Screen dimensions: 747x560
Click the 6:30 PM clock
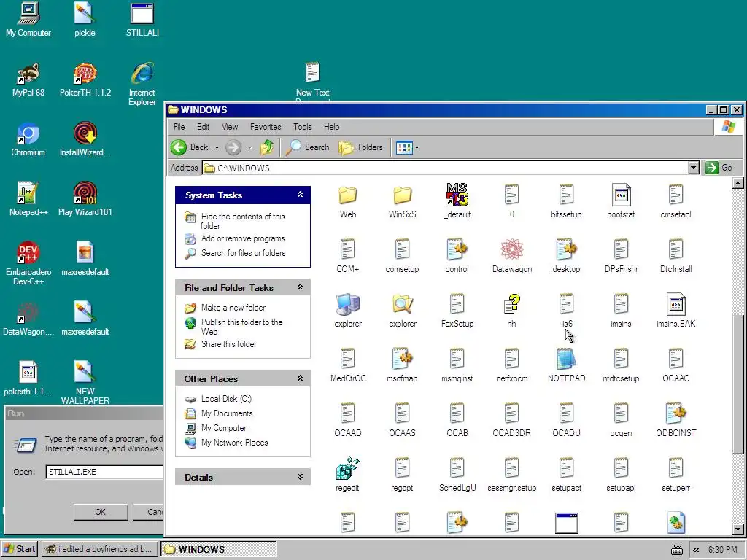(722, 550)
